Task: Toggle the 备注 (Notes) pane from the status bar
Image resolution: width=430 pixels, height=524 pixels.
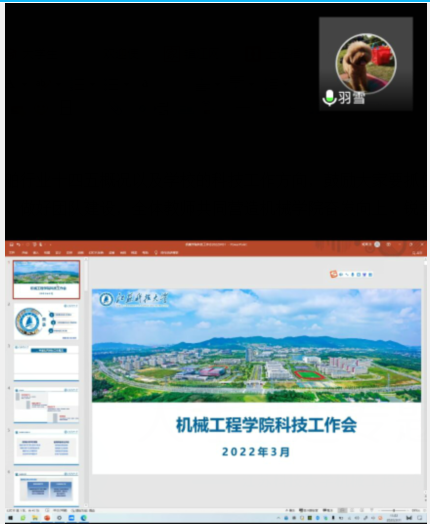Action: pyautogui.click(x=290, y=511)
